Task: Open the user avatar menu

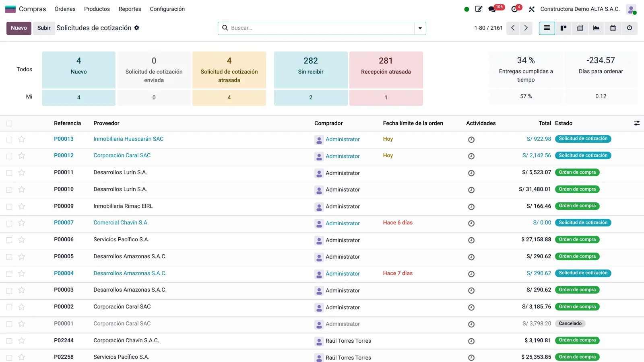Action: click(x=631, y=9)
